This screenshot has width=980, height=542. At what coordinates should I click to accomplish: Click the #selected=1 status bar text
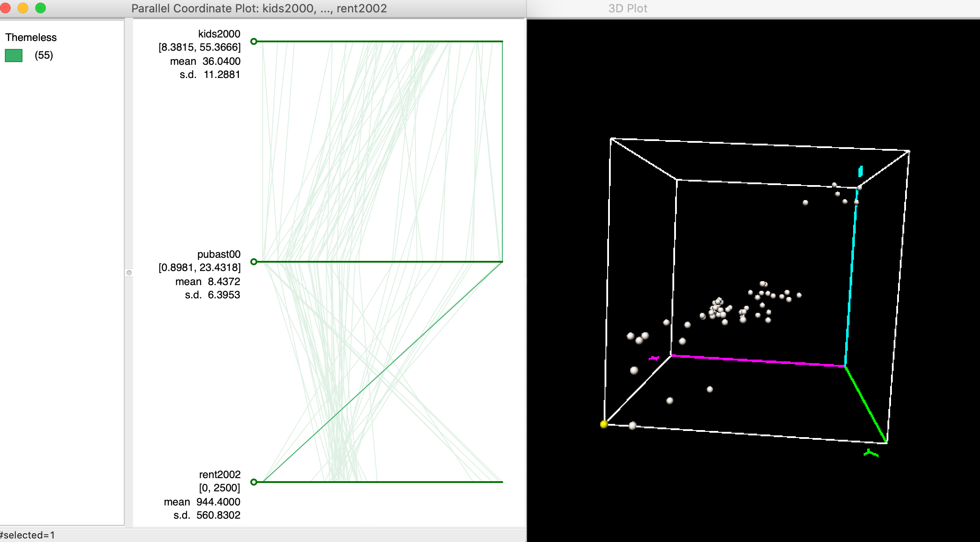(27, 535)
